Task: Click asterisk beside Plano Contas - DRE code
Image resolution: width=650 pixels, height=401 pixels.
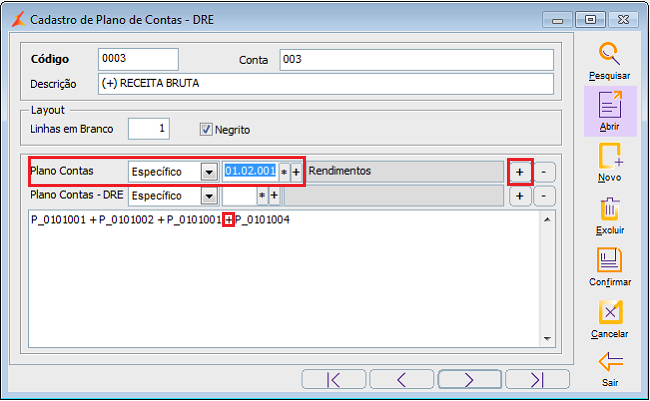Action: pos(262,196)
